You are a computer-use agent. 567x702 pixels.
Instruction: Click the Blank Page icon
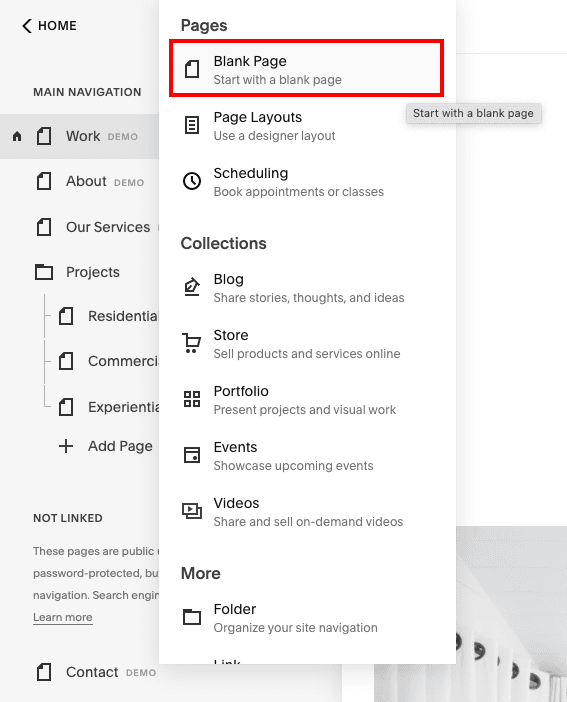192,69
